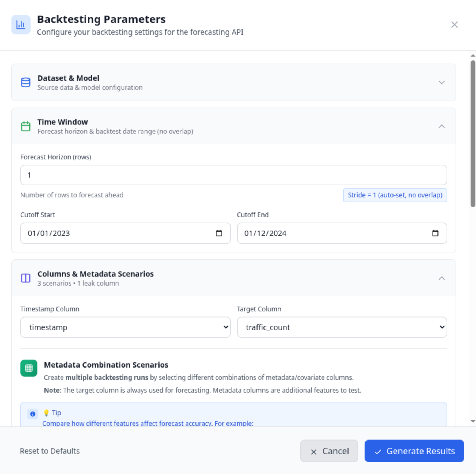Collapse the Columns & Metadata Scenarios chevron

441,278
